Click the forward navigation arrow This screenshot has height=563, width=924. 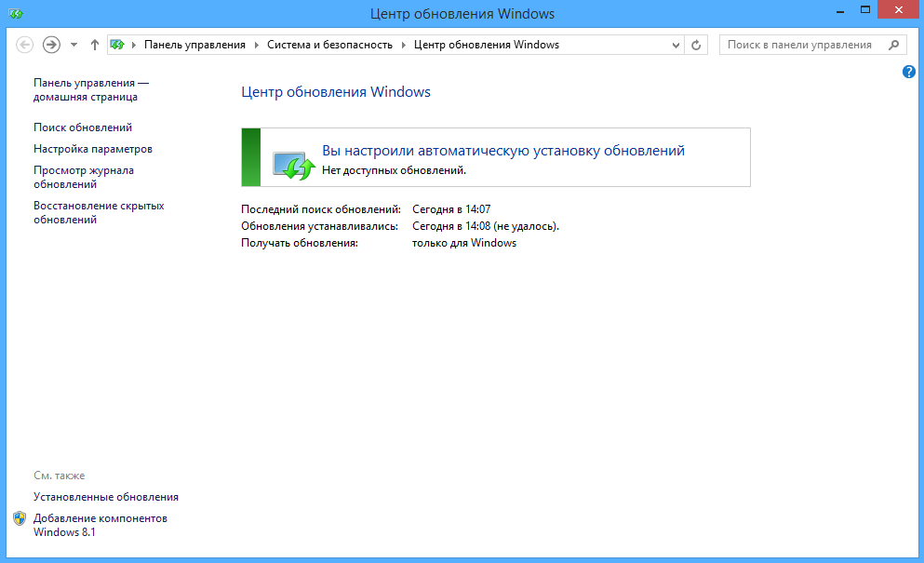pyautogui.click(x=51, y=45)
